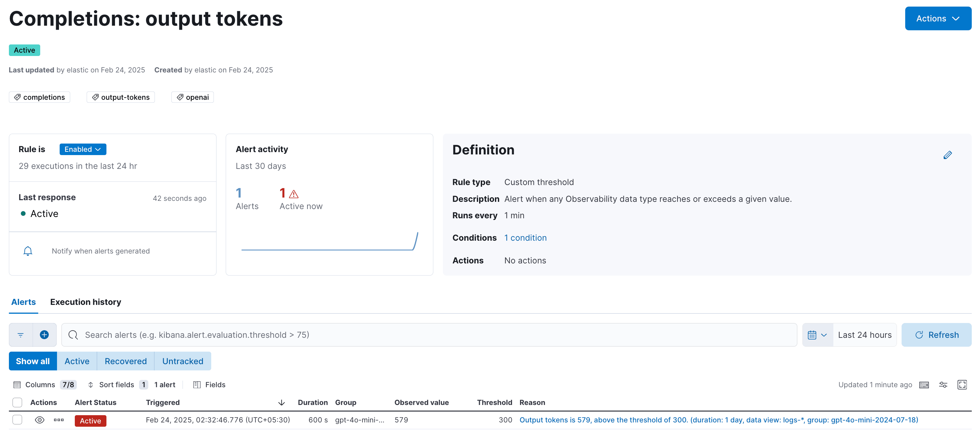Open the edit rule pencil icon
Image resolution: width=980 pixels, height=430 pixels.
point(948,155)
